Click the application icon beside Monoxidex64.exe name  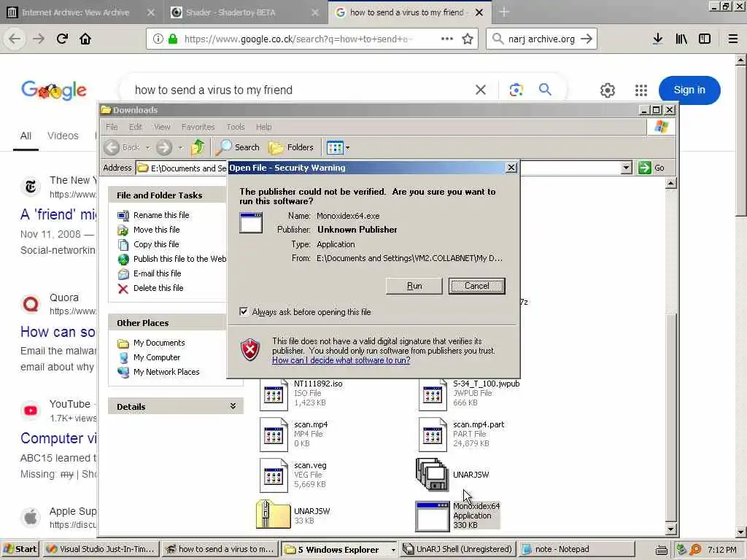[x=251, y=223]
